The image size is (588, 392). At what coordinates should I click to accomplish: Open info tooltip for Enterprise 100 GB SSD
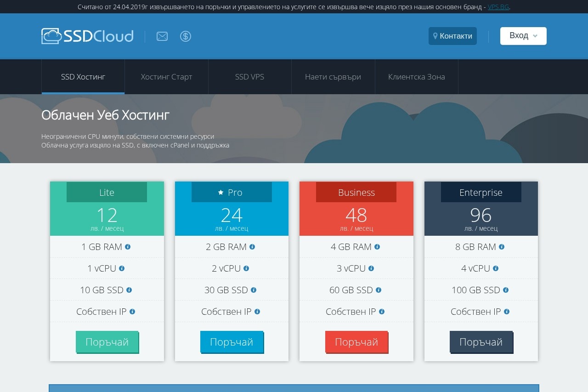click(x=506, y=290)
